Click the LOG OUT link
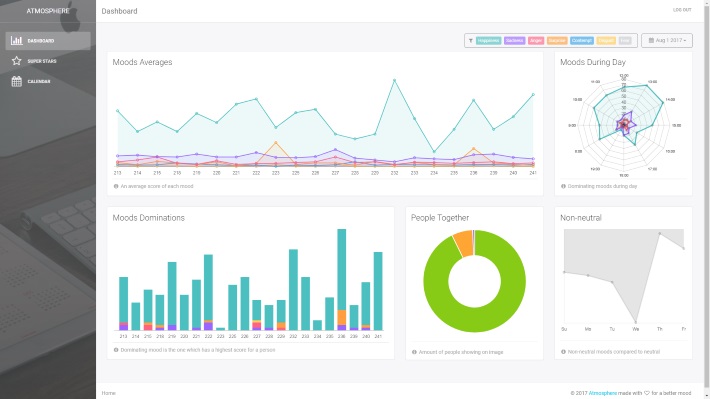 click(682, 10)
